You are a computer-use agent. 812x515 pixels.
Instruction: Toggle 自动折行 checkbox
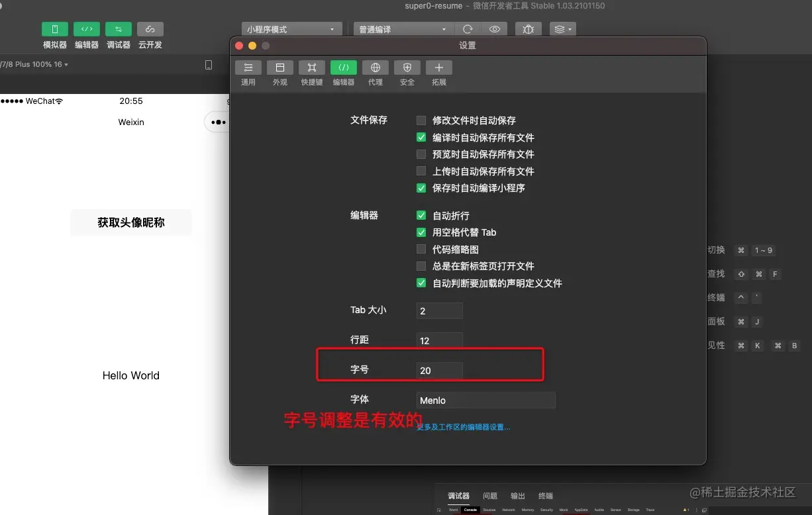pos(421,216)
